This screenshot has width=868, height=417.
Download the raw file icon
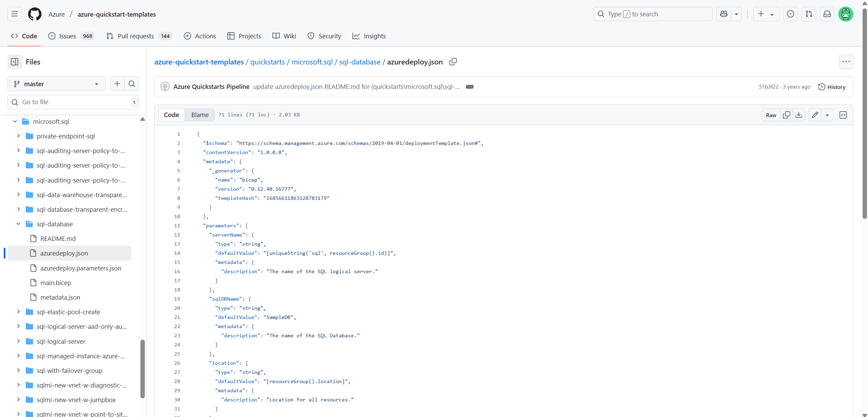pos(799,115)
